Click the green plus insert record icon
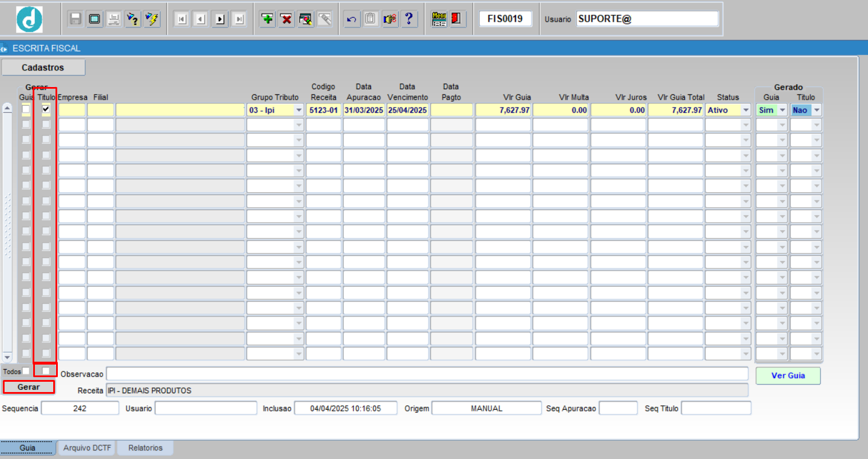 pos(267,19)
